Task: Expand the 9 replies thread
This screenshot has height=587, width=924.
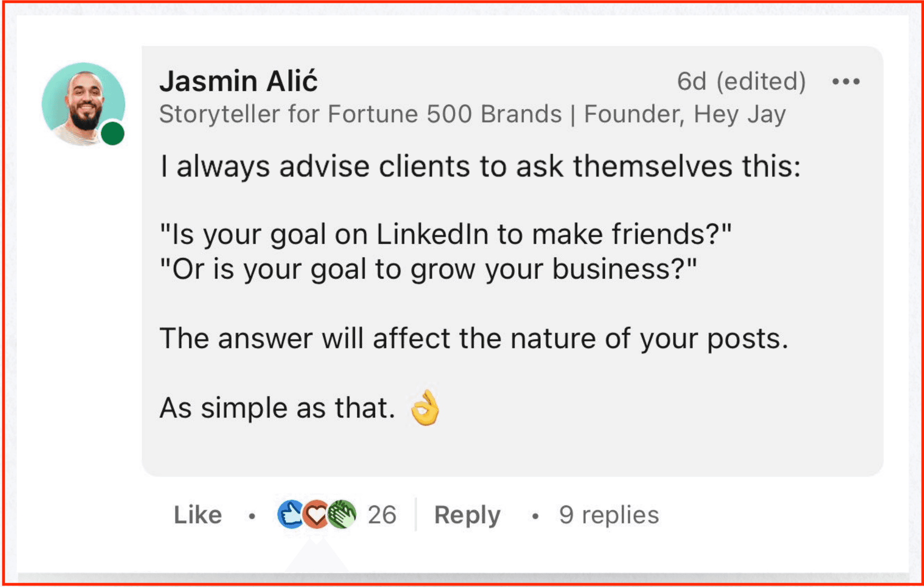Action: click(x=608, y=515)
